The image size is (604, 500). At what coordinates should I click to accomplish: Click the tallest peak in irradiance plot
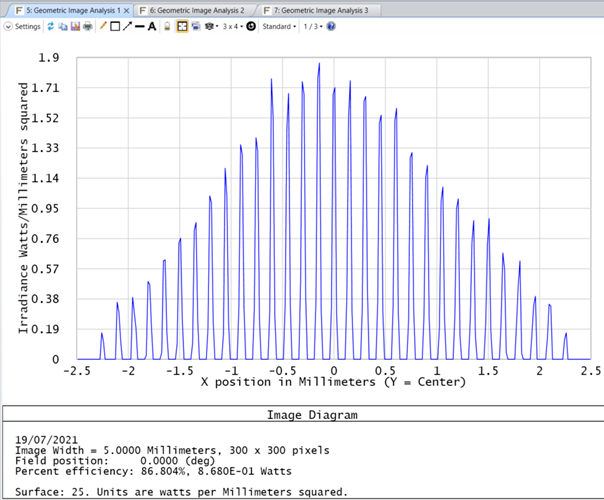tap(319, 66)
